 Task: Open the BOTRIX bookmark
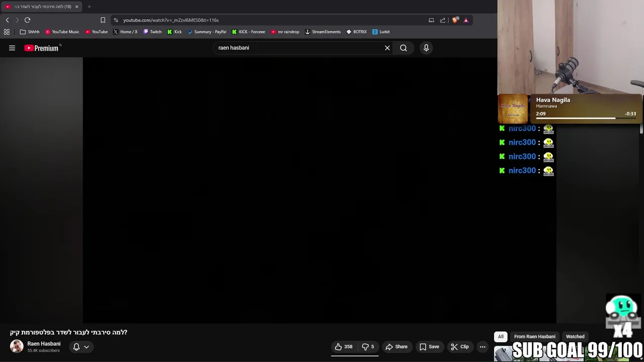coord(357,32)
